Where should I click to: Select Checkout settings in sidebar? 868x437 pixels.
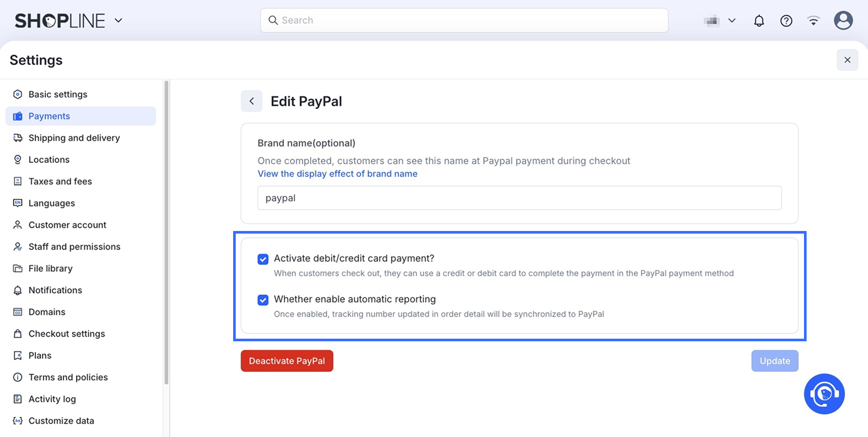tap(67, 333)
